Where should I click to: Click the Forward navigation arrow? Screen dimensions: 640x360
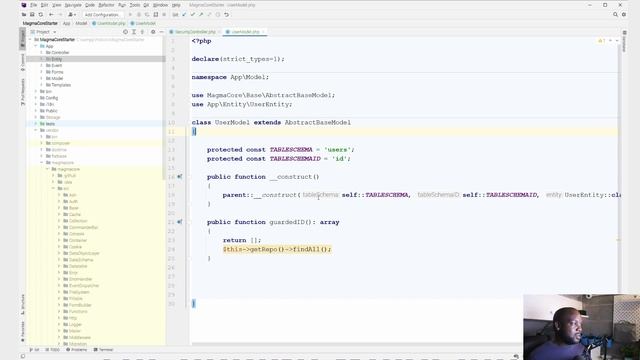60,15
